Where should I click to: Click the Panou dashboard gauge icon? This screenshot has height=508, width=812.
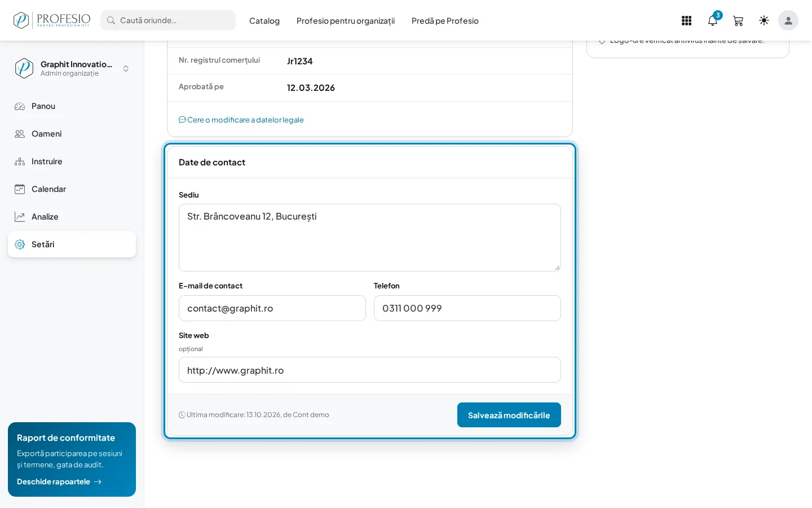20,106
